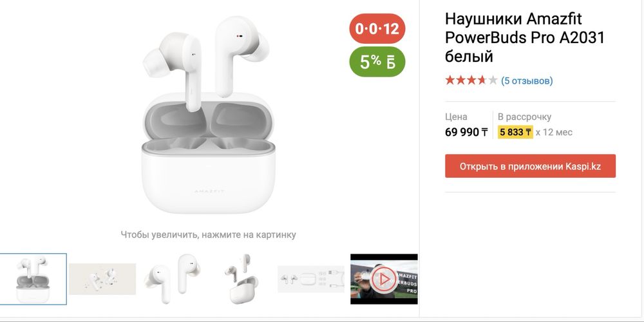This screenshot has width=644, height=322.
Task: Click the В рассрочку label
Action: click(524, 117)
